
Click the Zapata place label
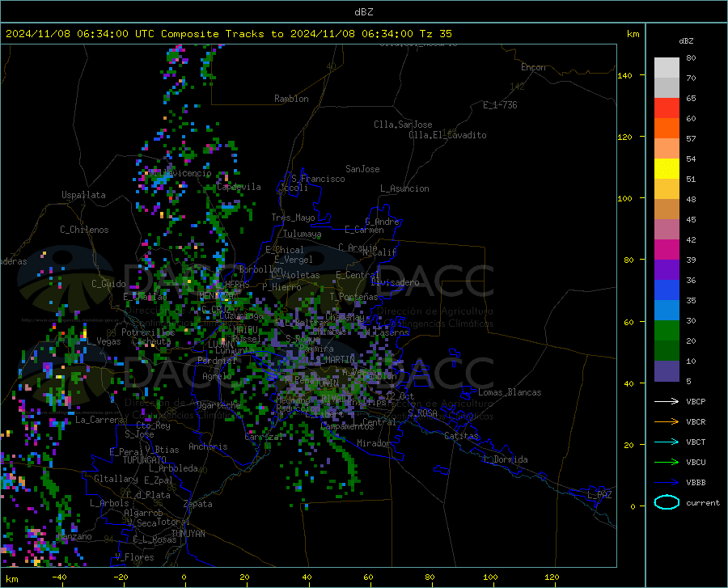pyautogui.click(x=198, y=504)
